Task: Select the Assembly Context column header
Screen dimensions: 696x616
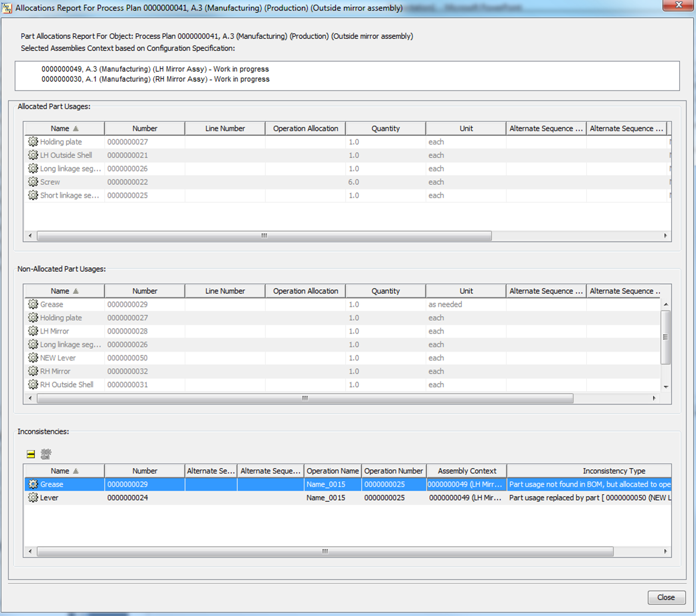Action: [466, 471]
